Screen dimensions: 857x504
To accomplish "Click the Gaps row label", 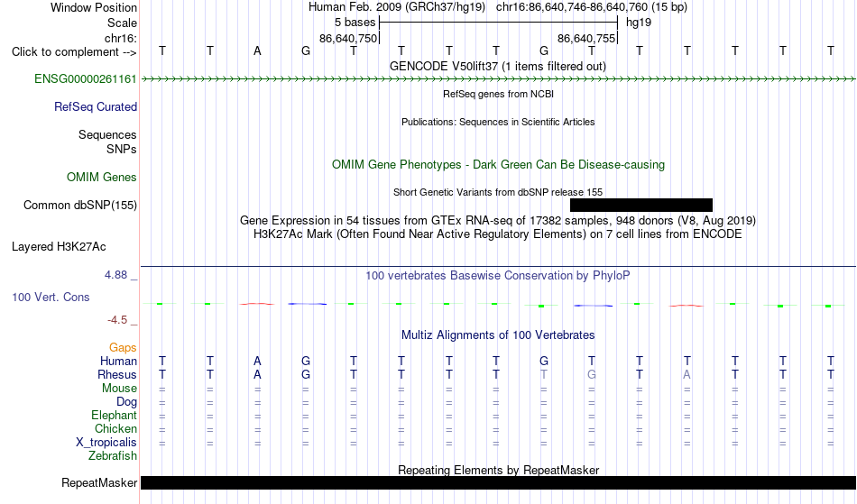I will click(x=123, y=348).
